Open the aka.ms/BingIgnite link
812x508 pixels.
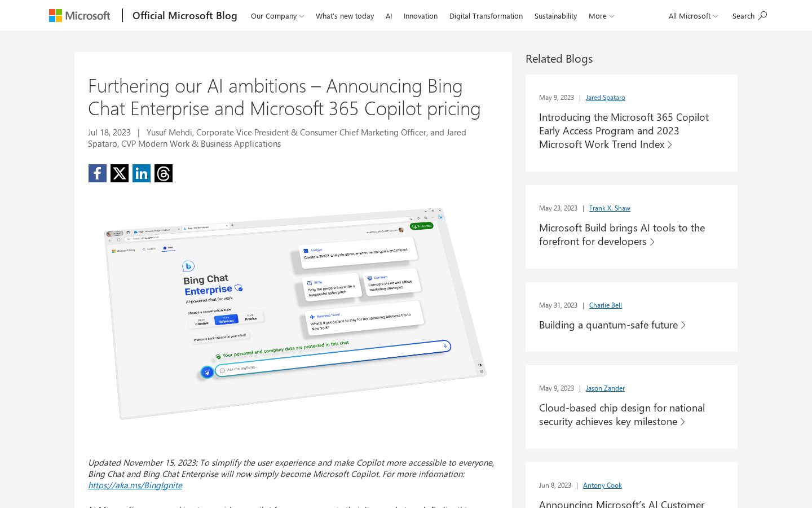135,485
